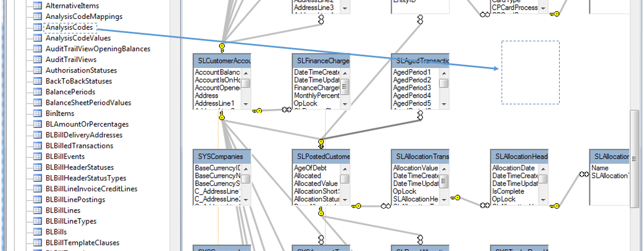
Task: Click the AlternativeItems table icon
Action: click(37, 6)
